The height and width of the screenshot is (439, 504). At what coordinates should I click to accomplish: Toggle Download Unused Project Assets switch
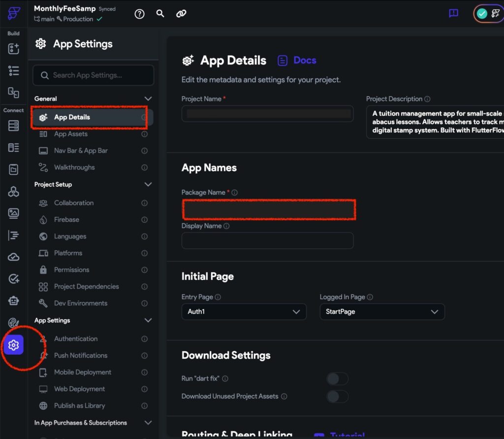point(337,397)
